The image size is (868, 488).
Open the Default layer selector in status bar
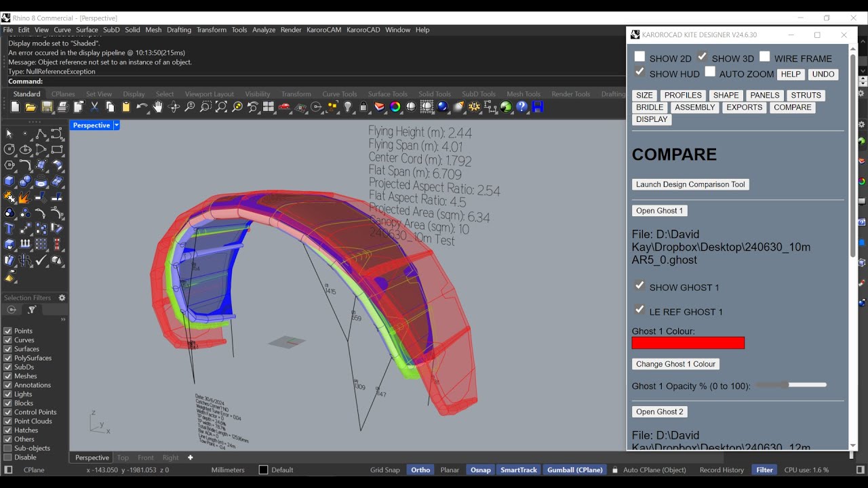click(277, 470)
